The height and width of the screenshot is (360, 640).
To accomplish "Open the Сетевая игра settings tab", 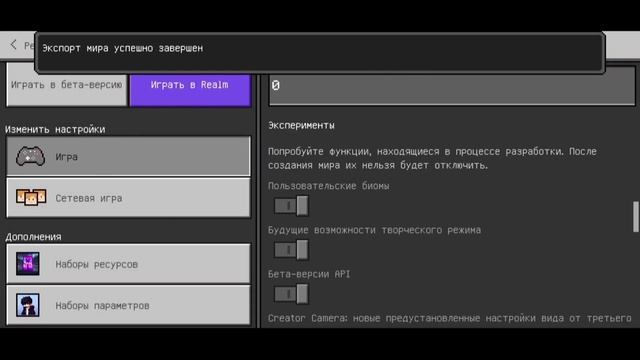I will click(128, 198).
